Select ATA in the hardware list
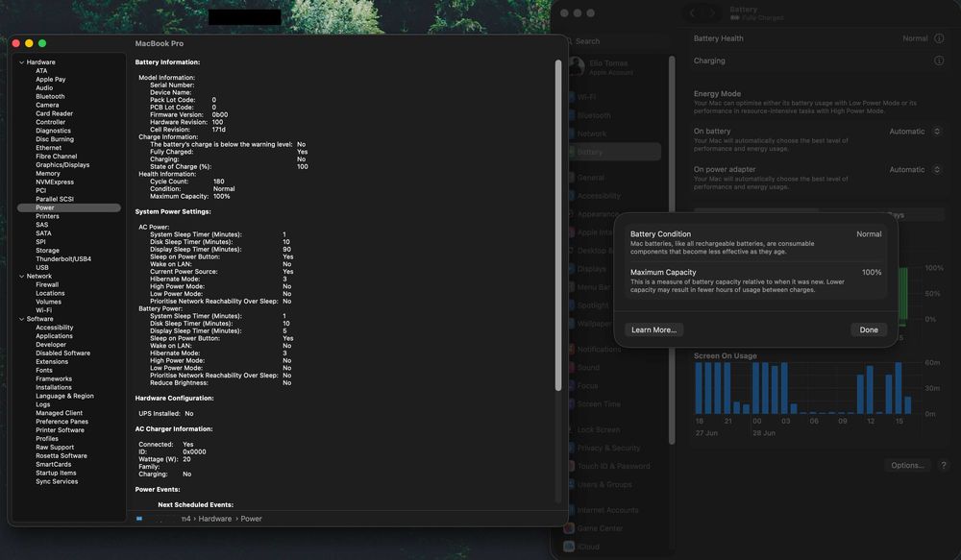This screenshot has height=560, width=961. [41, 71]
